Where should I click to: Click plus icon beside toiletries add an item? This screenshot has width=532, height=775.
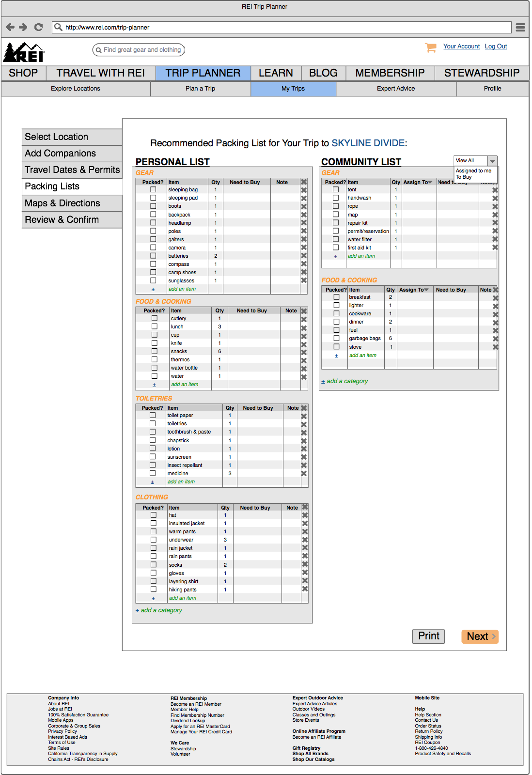coord(153,482)
